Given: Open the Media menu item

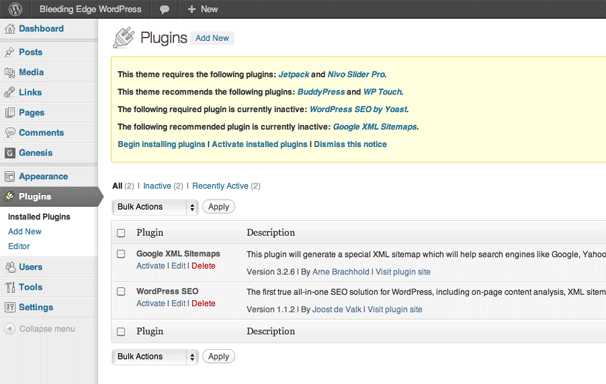Looking at the screenshot, I should pos(31,72).
